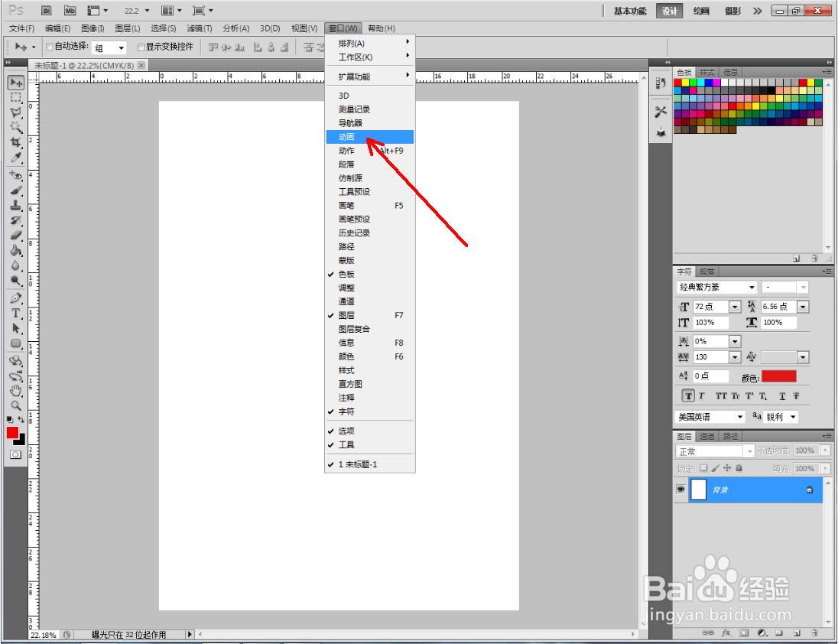Image resolution: width=838 pixels, height=644 pixels.
Task: Select the Paint Bucket tool
Action: [x=16, y=249]
